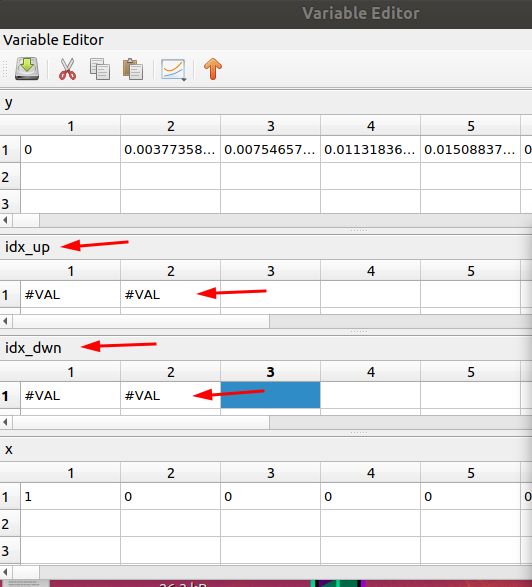Click the y variable scroll-left arrow
532x587 pixels.
(6, 220)
